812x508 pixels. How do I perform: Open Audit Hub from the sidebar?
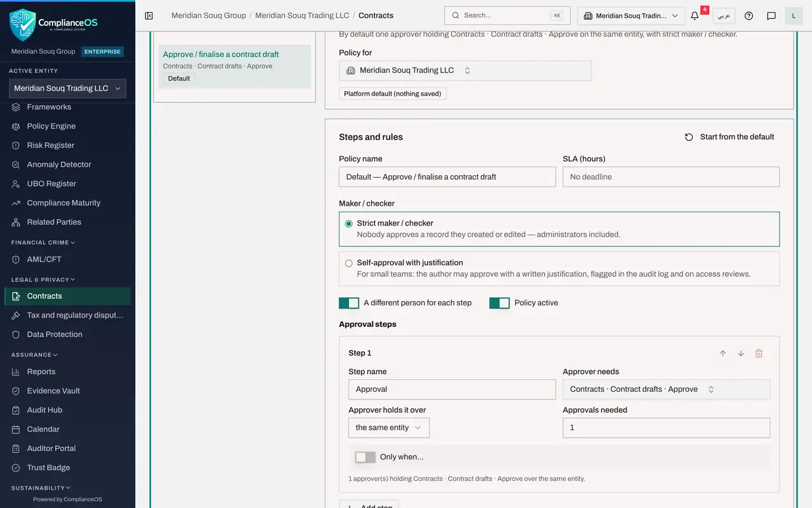tap(67, 410)
